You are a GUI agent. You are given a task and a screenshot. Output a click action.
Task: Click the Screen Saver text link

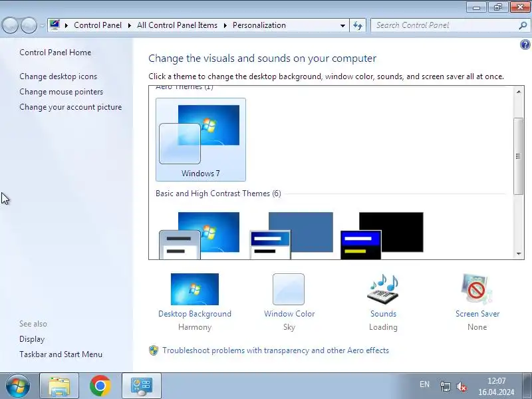(477, 314)
